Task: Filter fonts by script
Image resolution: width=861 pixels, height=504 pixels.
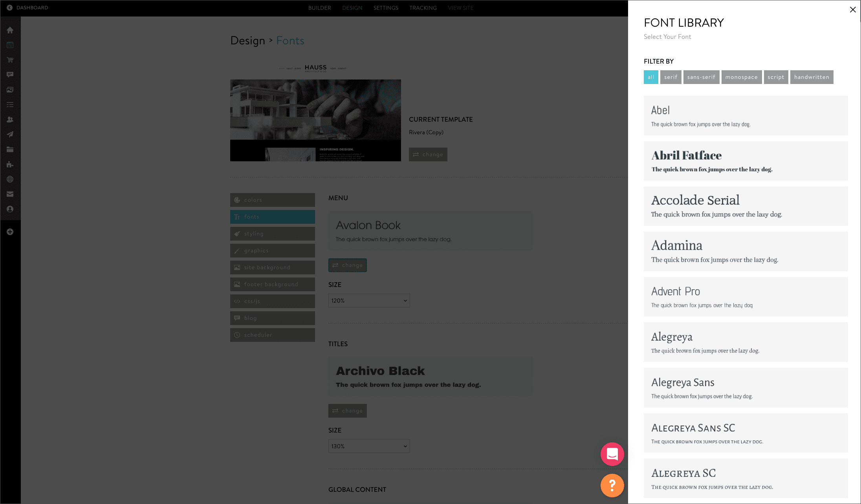Action: tap(776, 77)
